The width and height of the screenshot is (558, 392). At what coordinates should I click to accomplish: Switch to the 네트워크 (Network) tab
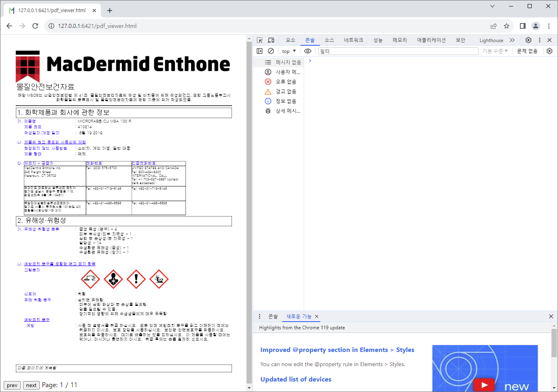pyautogui.click(x=354, y=40)
